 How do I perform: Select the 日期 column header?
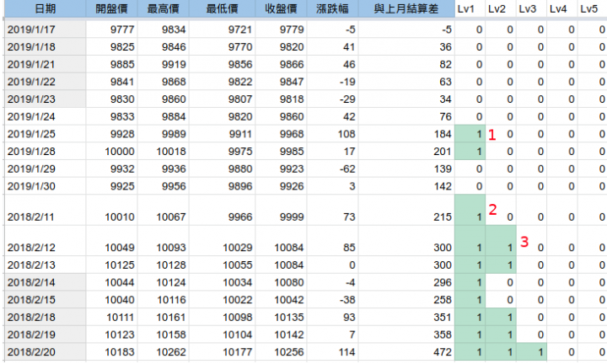coord(45,8)
